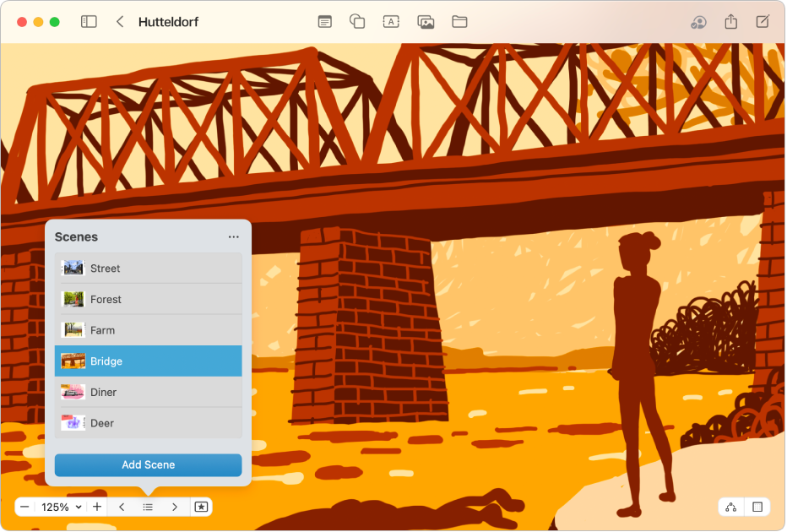
Task: Toggle the connector lines button
Action: pyautogui.click(x=731, y=507)
